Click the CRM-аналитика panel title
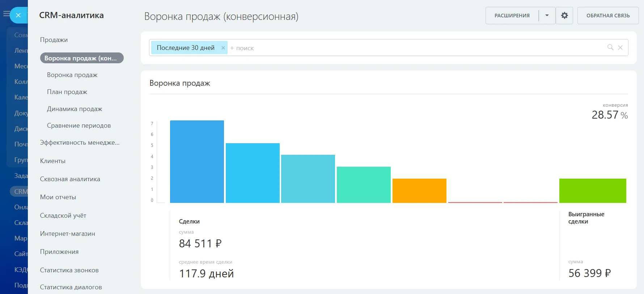 (x=71, y=15)
